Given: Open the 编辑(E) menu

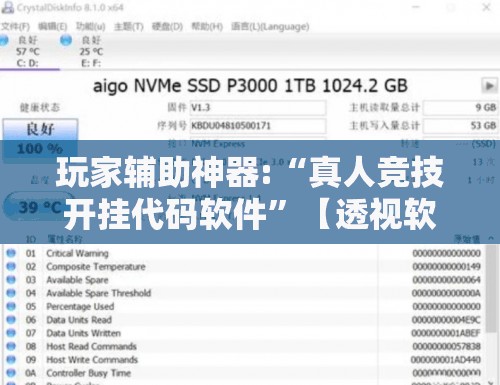Looking at the screenshot, I should point(53,26).
